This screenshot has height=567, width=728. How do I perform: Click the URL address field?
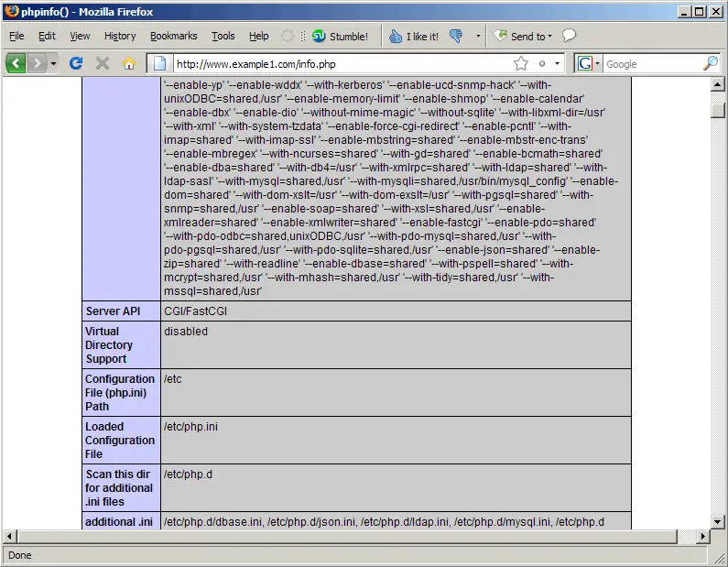tap(342, 64)
